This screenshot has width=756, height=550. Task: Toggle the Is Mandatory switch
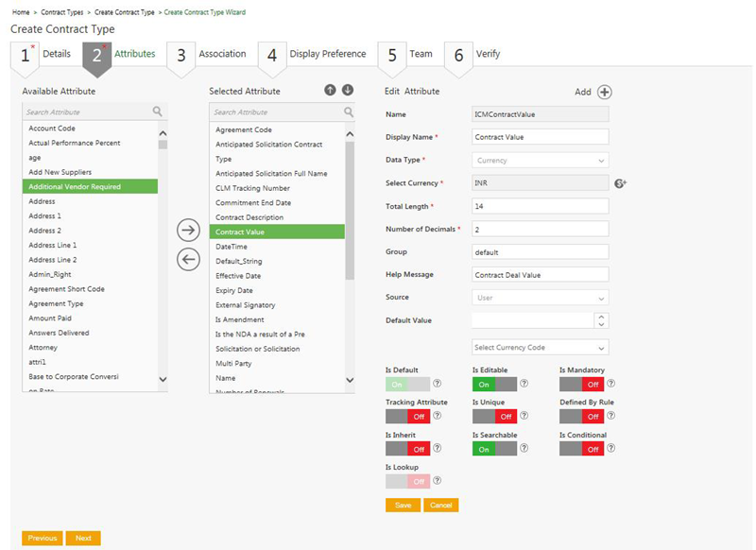pyautogui.click(x=581, y=384)
